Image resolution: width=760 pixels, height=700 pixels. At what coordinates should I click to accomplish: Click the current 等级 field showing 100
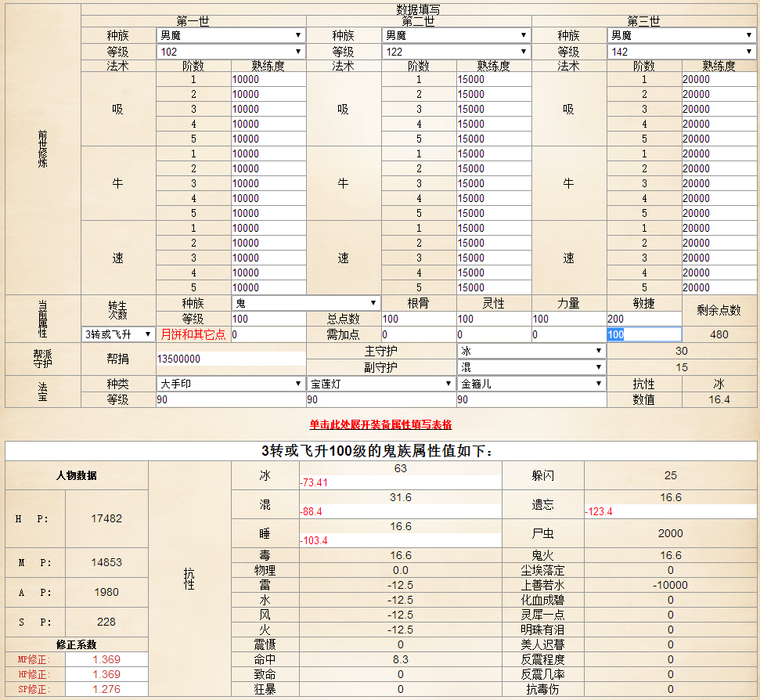(x=268, y=319)
